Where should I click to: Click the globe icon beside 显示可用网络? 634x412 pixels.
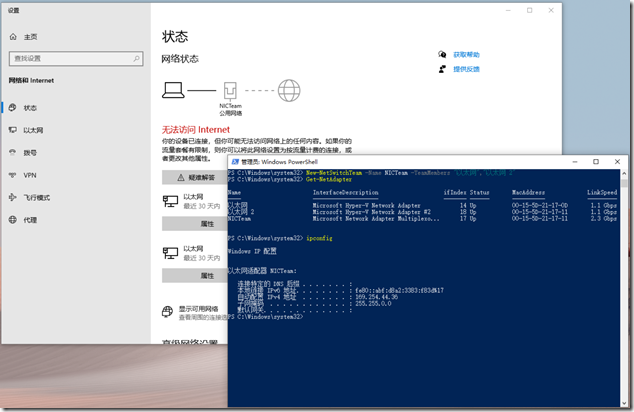[167, 312]
